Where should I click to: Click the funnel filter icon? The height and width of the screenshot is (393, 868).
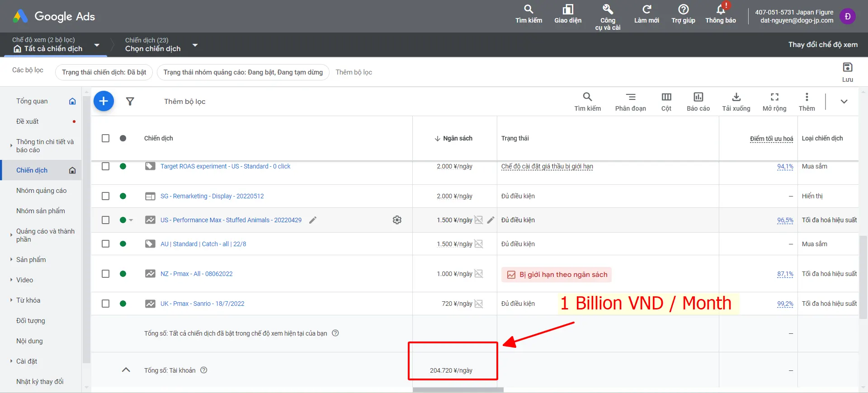(x=130, y=101)
